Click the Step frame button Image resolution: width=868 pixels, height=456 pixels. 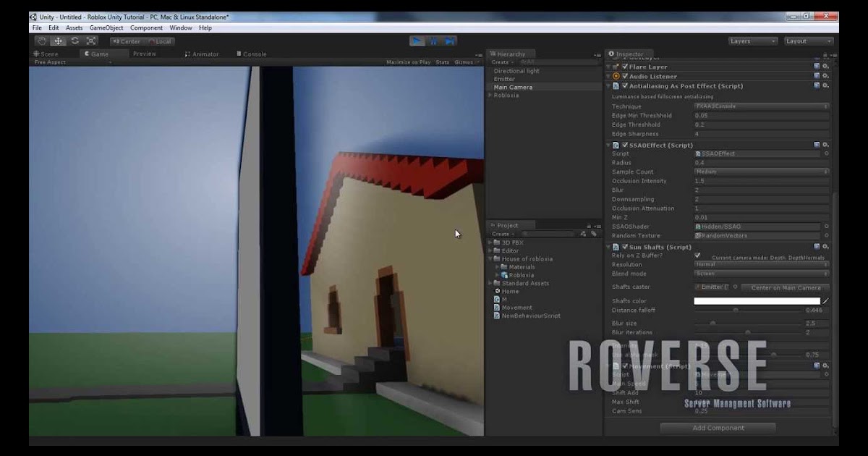click(x=449, y=41)
